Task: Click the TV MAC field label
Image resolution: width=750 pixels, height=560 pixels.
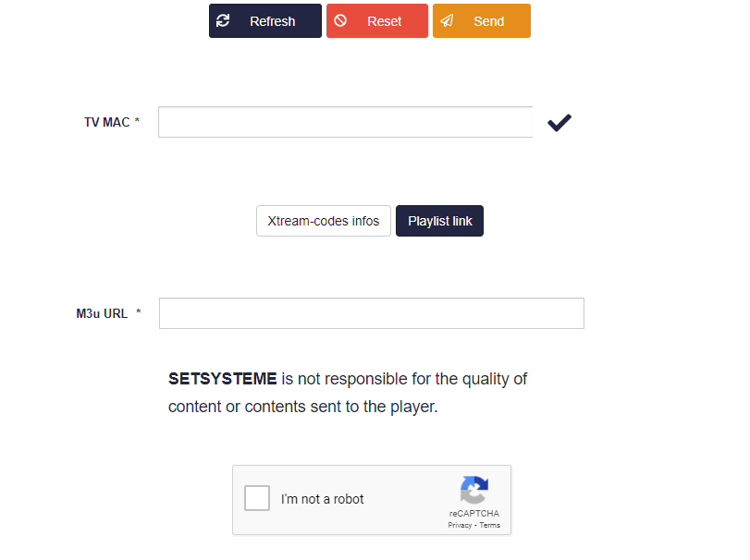Action: point(107,122)
